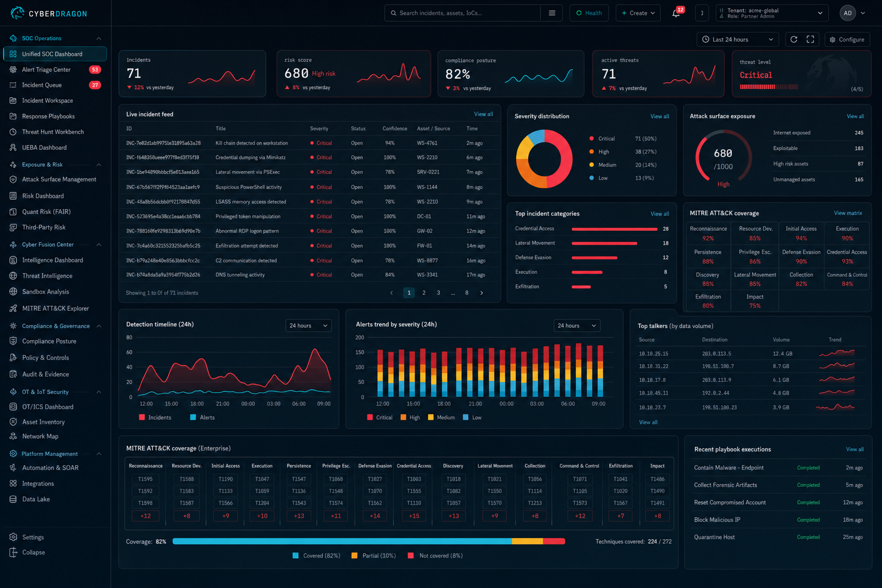Viewport: 882px width, 588px height.
Task: Click the Threat Hunt Workbench icon
Action: pos(13,131)
